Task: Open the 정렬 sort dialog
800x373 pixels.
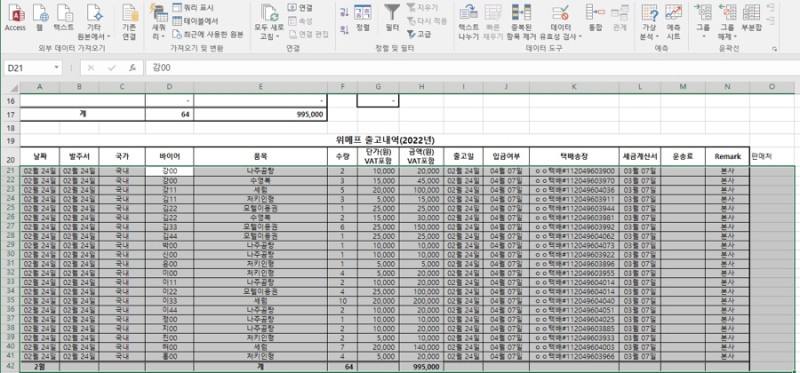Action: pos(363,17)
